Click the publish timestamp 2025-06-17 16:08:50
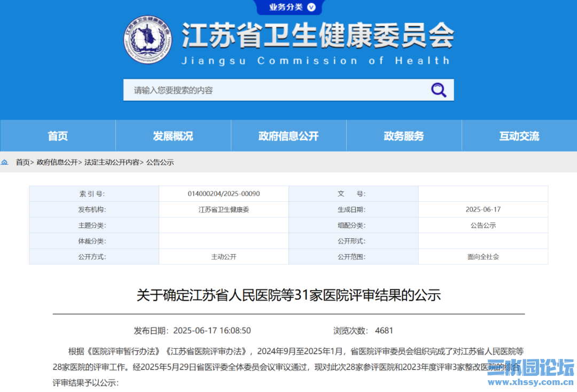Screen dimensions: 577x392 pos(212,331)
